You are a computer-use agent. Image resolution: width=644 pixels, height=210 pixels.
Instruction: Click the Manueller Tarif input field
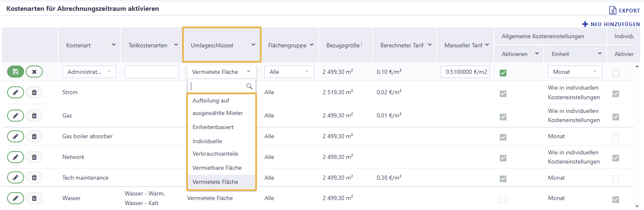pyautogui.click(x=466, y=72)
